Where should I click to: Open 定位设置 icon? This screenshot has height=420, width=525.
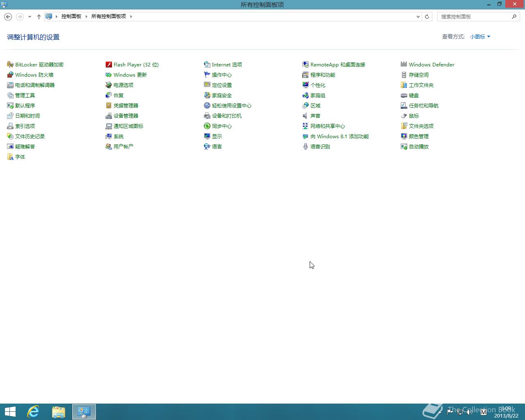pyautogui.click(x=207, y=85)
